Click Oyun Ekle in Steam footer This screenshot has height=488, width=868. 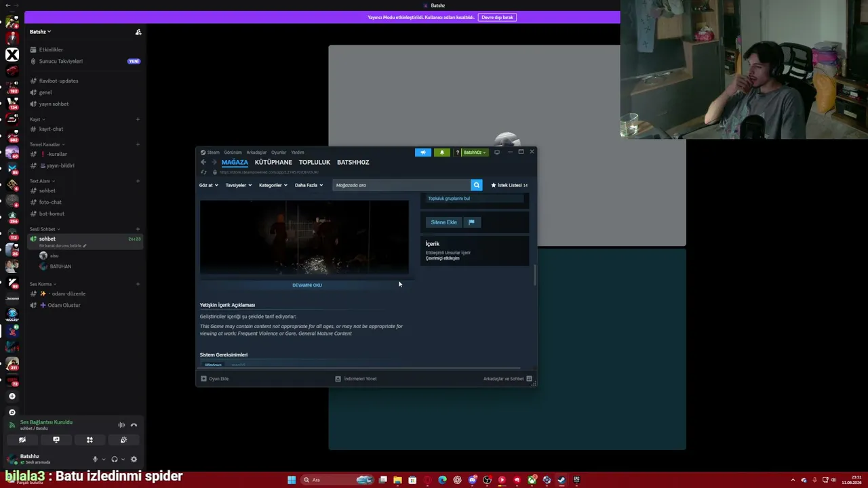pos(215,379)
